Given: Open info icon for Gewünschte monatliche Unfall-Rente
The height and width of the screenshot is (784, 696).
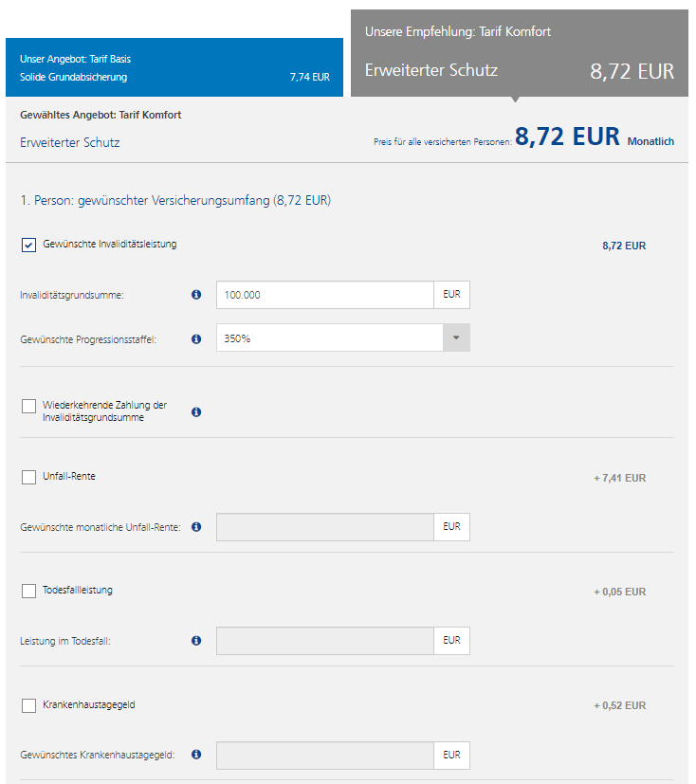Looking at the screenshot, I should 196,526.
